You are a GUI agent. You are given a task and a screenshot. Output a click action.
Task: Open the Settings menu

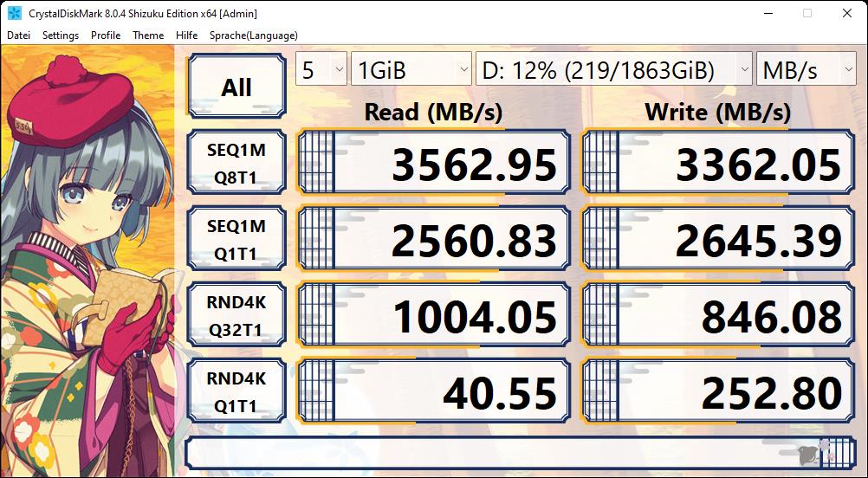[61, 36]
